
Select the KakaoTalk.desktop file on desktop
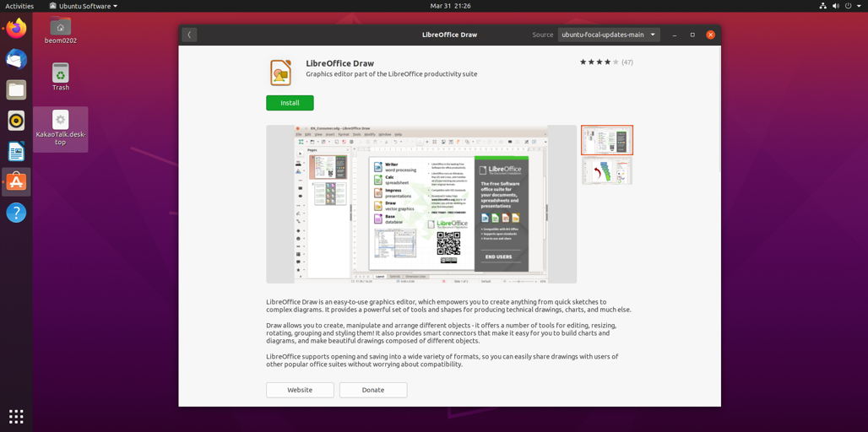point(60,129)
